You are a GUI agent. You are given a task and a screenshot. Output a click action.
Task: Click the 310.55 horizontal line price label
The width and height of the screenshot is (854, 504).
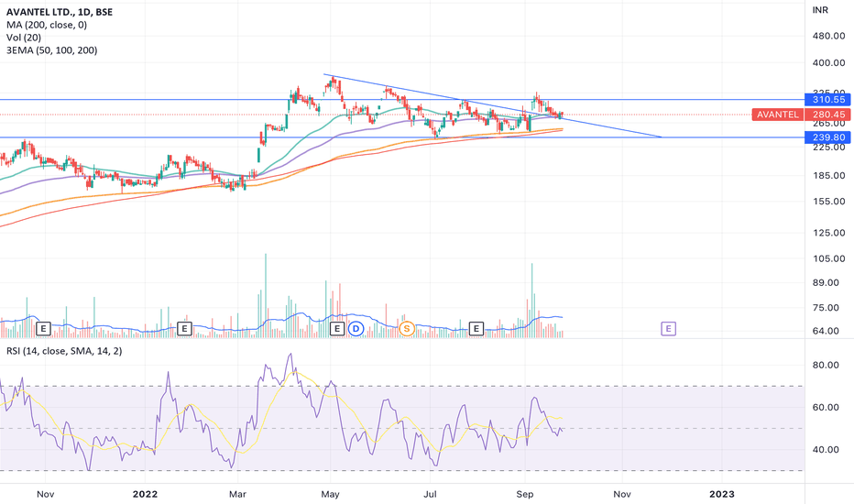coord(828,100)
